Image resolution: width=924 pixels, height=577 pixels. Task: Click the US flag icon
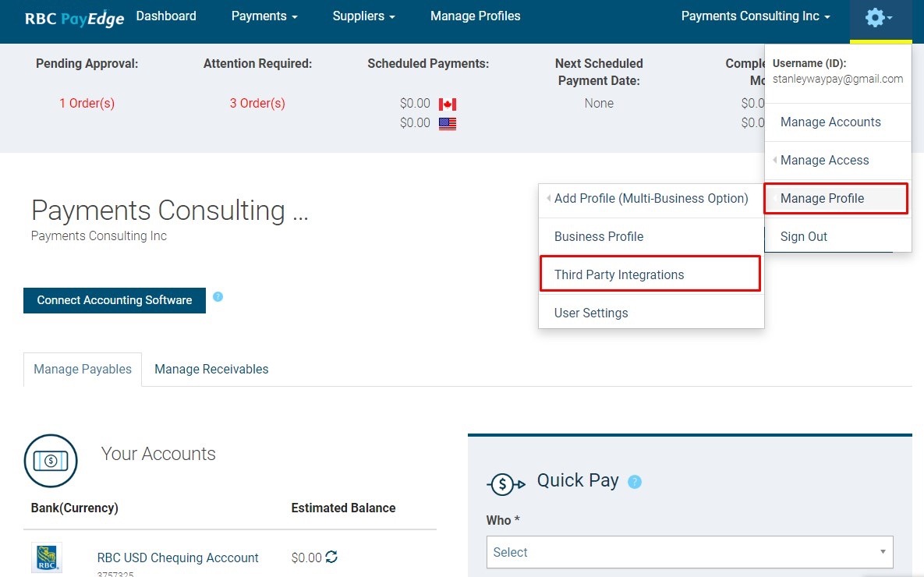(448, 123)
